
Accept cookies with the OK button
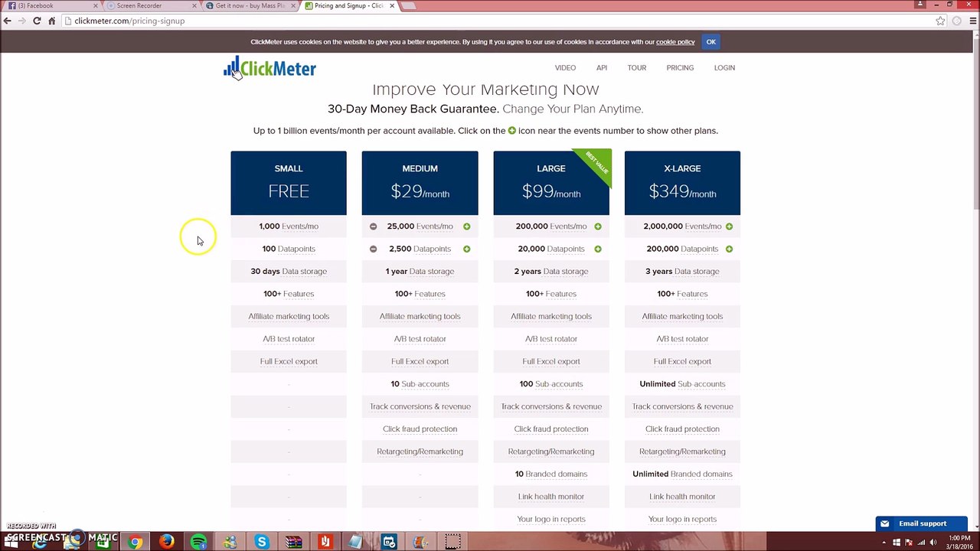(x=710, y=42)
